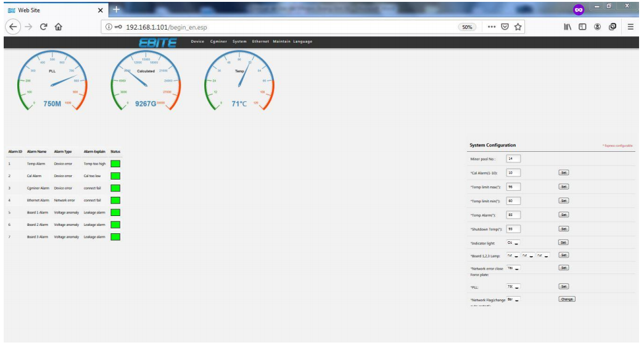The image size is (644, 345).
Task: Open a new tab with plus button
Action: click(x=116, y=9)
